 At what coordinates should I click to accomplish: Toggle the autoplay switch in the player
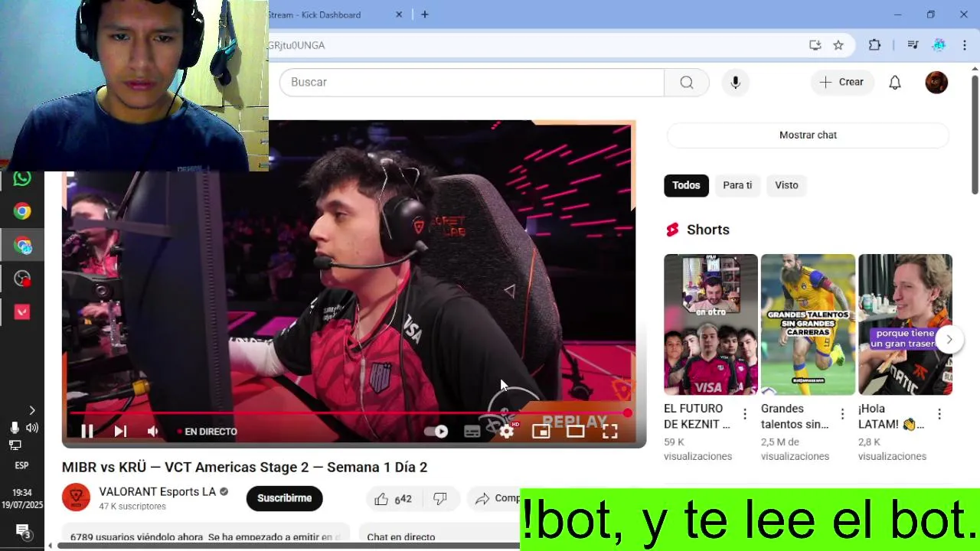tap(437, 432)
